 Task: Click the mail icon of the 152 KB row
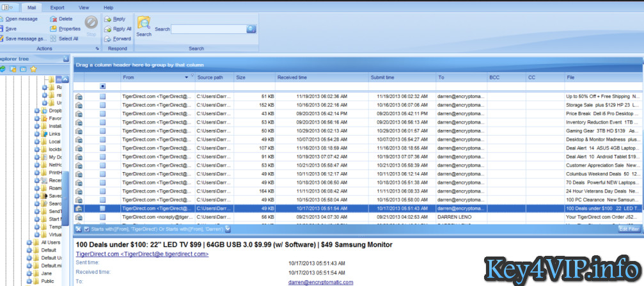[79, 105]
